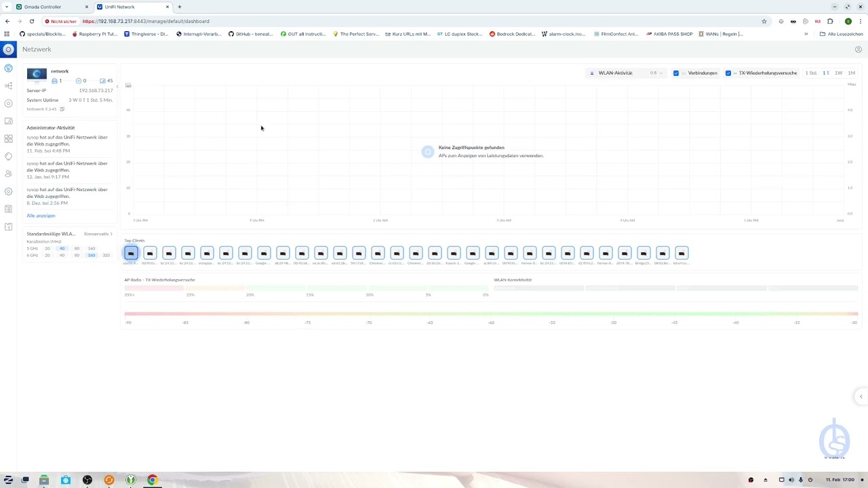868x488 pixels.
Task: Set time range to 1W
Action: [839, 73]
